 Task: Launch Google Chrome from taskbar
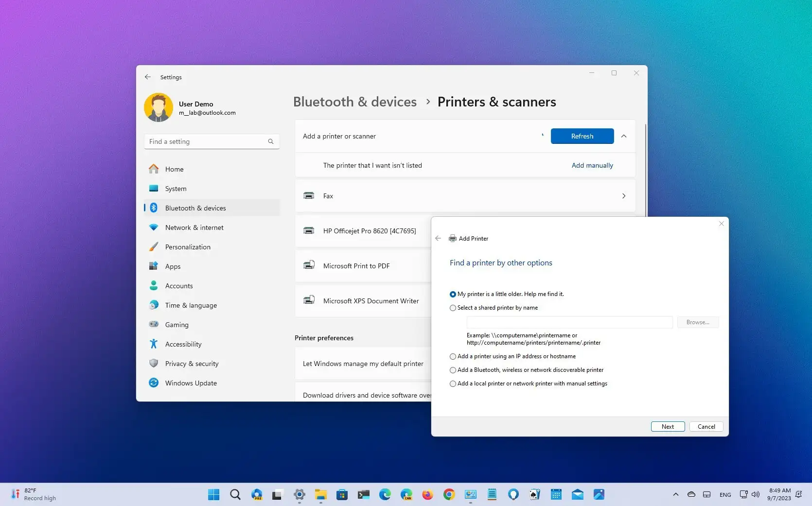(x=449, y=494)
